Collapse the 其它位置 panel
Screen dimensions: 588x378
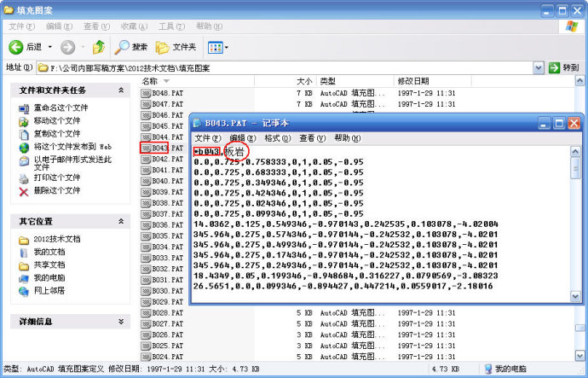(122, 221)
